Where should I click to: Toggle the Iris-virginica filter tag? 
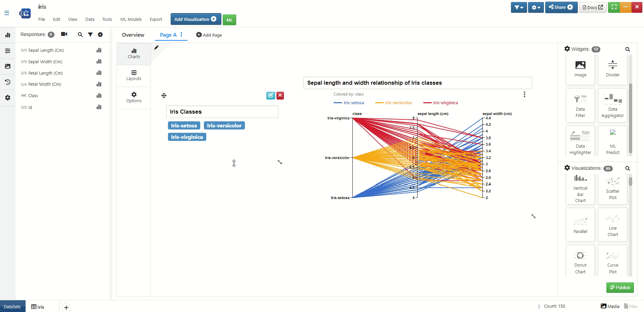click(187, 137)
